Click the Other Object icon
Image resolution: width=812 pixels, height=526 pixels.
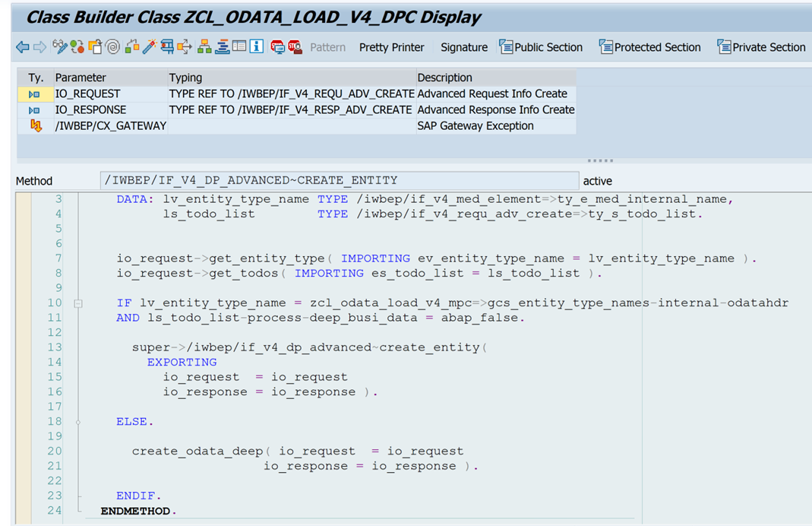click(95, 47)
